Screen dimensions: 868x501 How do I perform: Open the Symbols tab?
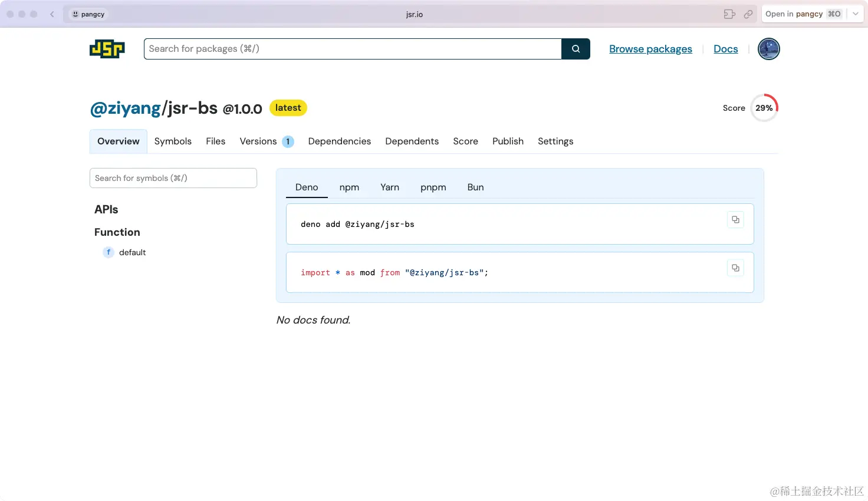pos(173,141)
